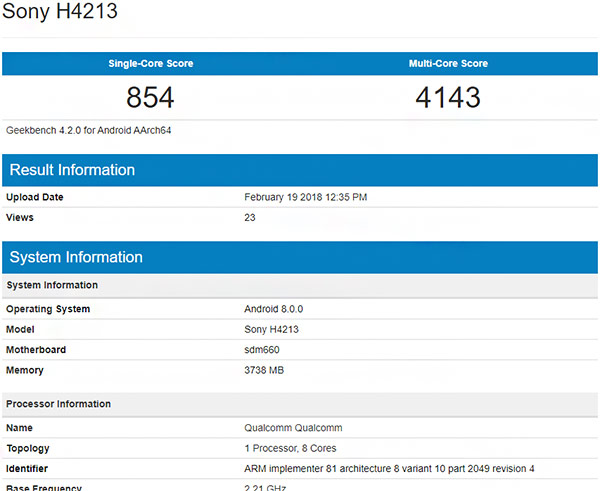Click the Geekbench 4.2.0 for Android AArch64 text
This screenshot has height=491, width=600.
89,130
